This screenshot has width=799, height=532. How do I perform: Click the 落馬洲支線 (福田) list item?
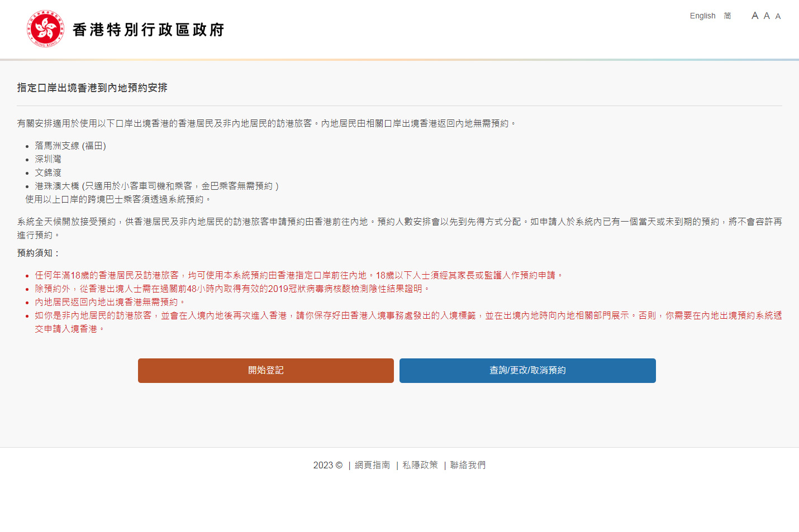pyautogui.click(x=70, y=146)
